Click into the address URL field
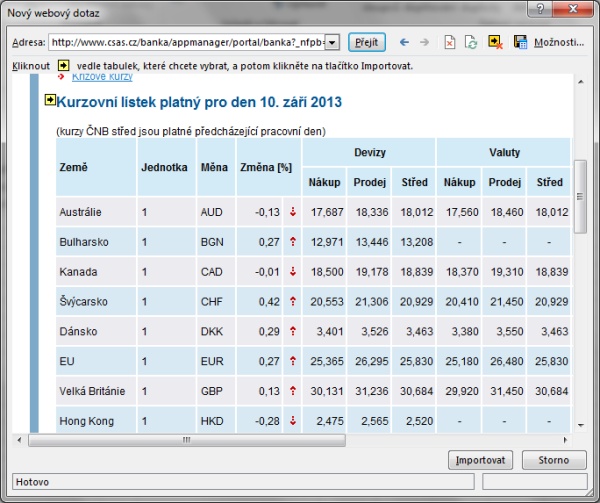600x503 pixels. point(188,42)
